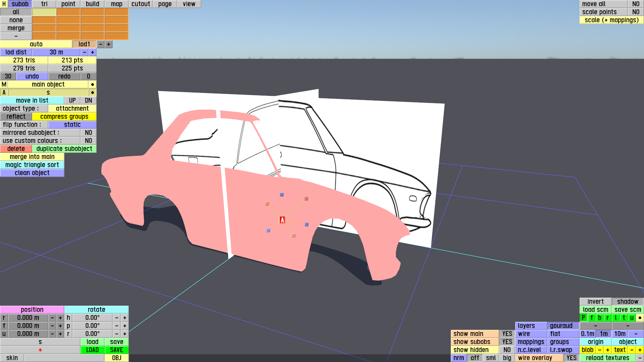The image size is (644, 362).
Task: Toggle mirrored subobject NO value
Action: [x=88, y=133]
